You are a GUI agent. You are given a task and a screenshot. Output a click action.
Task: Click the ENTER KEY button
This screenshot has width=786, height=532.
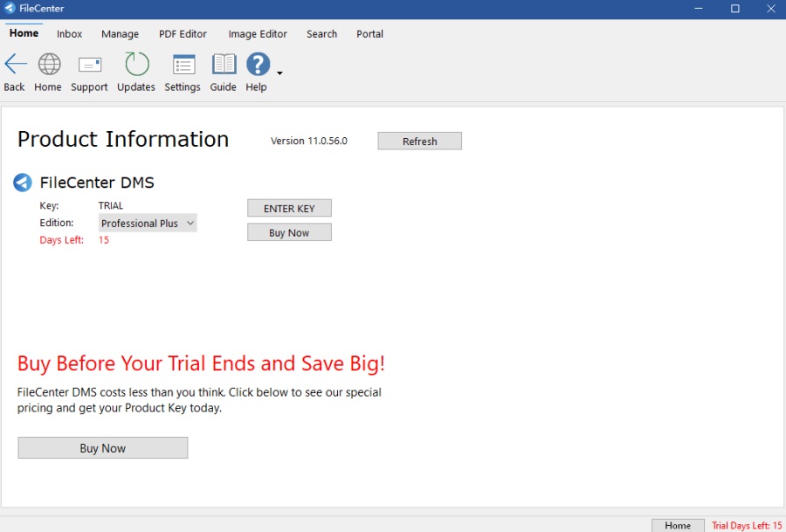(289, 208)
